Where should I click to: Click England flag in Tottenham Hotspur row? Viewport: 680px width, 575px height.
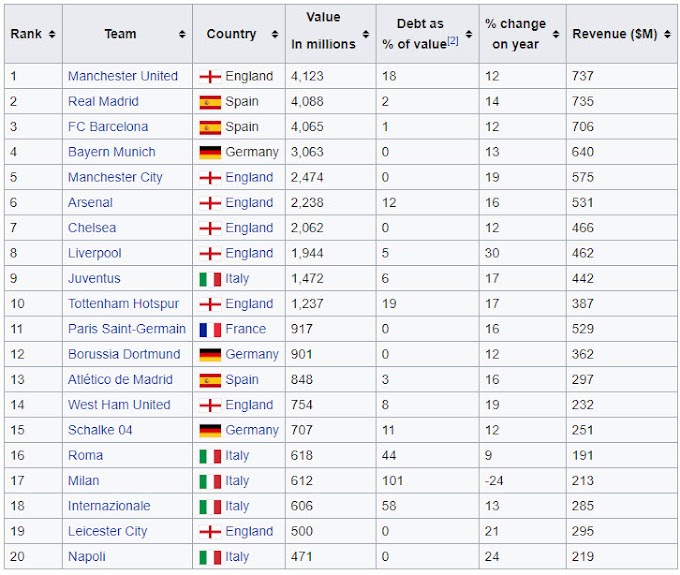point(210,304)
